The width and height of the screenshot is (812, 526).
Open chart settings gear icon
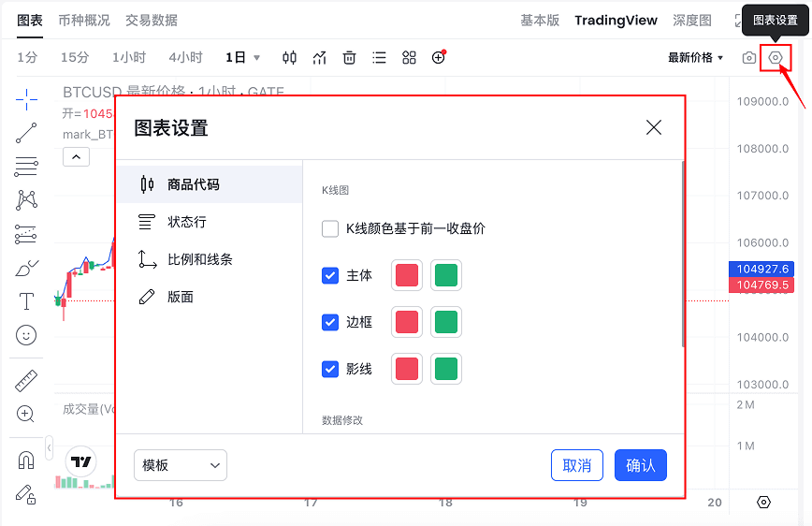pos(776,58)
